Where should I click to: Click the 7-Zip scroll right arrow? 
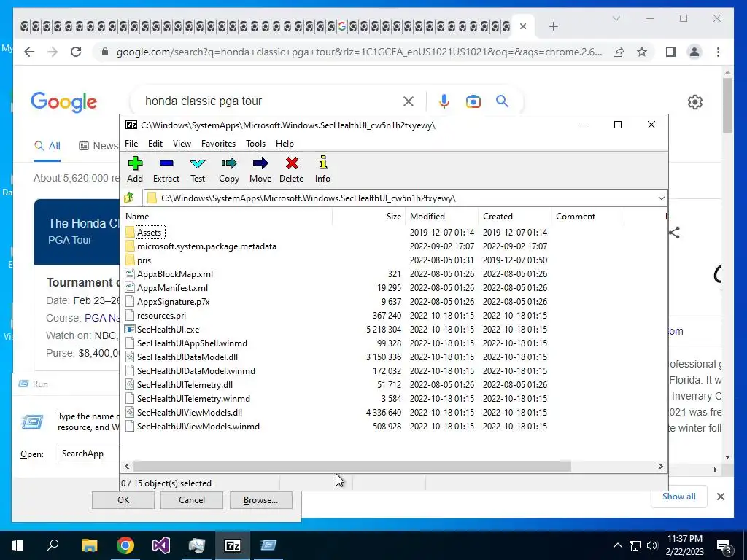coord(660,466)
